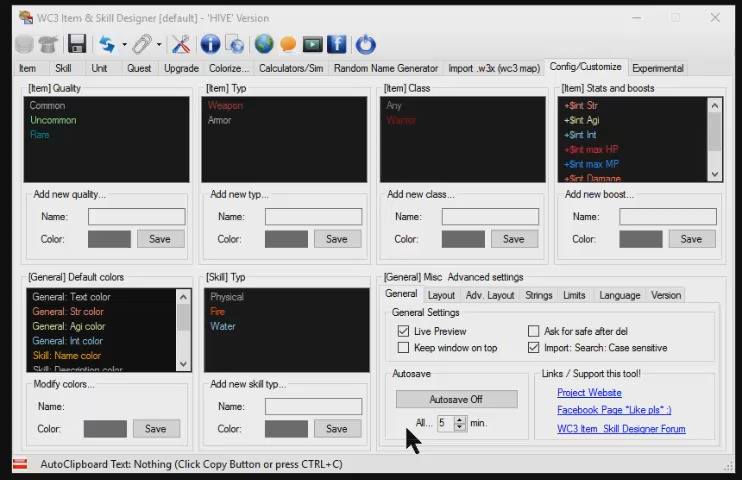The height and width of the screenshot is (480, 742).
Task: Open the Project Website link
Action: point(589,392)
